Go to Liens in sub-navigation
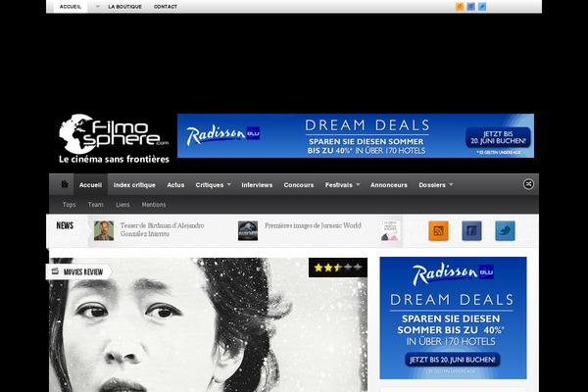588x392 pixels. [x=122, y=205]
